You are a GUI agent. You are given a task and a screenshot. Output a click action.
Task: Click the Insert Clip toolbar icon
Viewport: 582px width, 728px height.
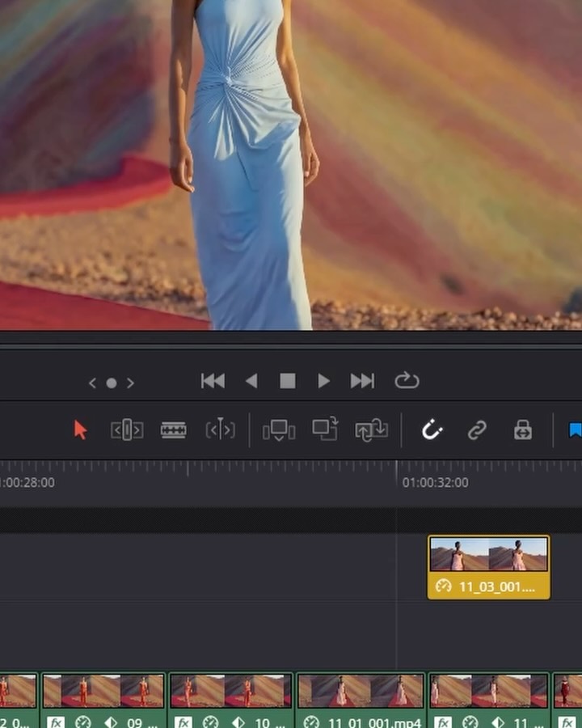tap(279, 430)
